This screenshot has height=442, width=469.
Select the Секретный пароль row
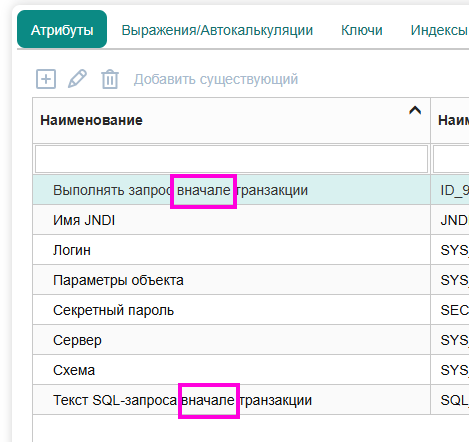pyautogui.click(x=231, y=310)
